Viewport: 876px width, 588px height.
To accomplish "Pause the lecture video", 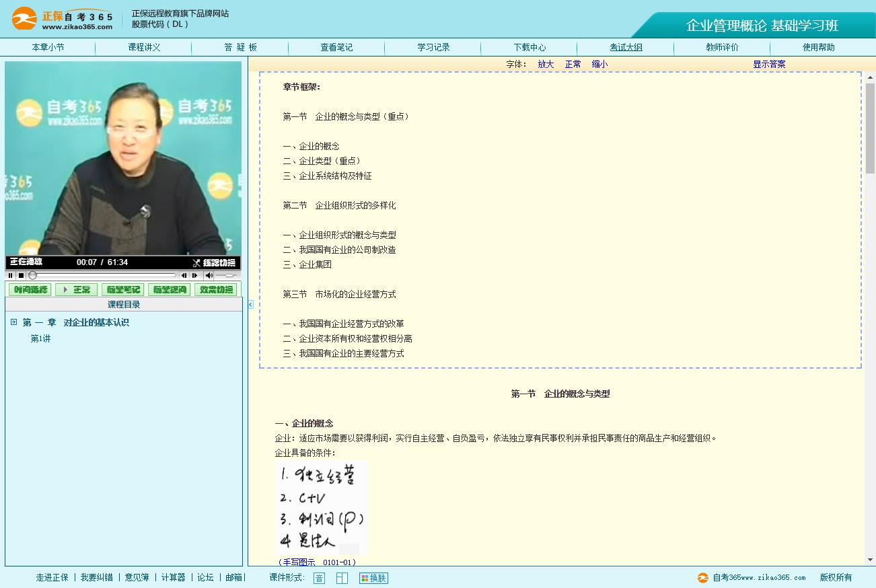I will (11, 275).
